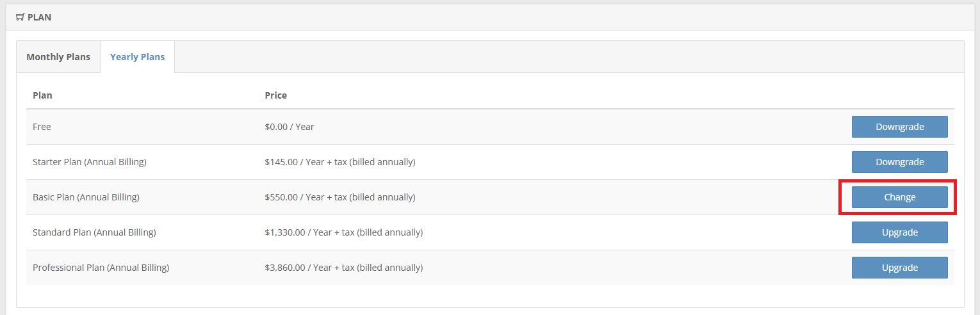This screenshot has height=315, width=980.
Task: Click the Professional Plan (Annual Billing) label
Action: click(x=101, y=268)
